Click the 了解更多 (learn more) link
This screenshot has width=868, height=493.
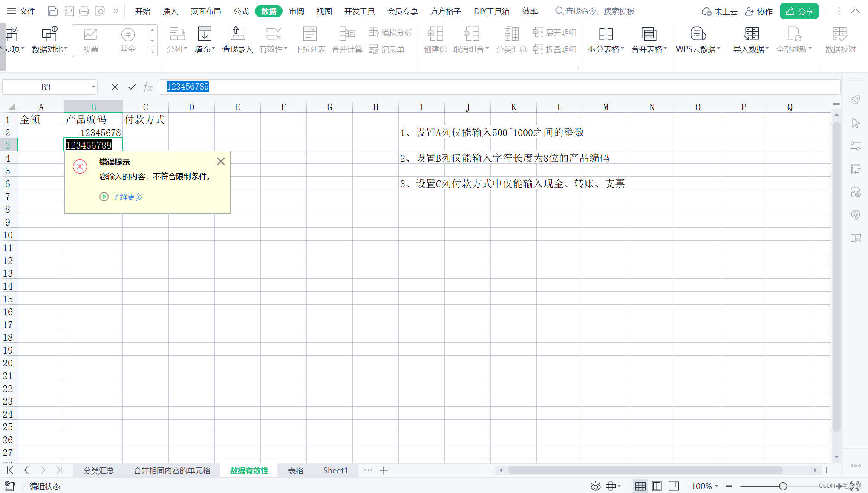(127, 197)
